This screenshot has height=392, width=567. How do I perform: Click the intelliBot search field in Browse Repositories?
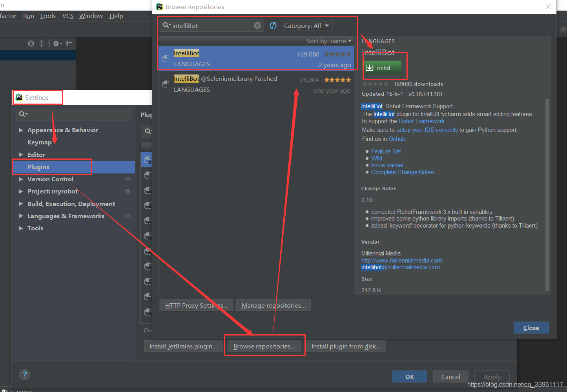tap(212, 26)
